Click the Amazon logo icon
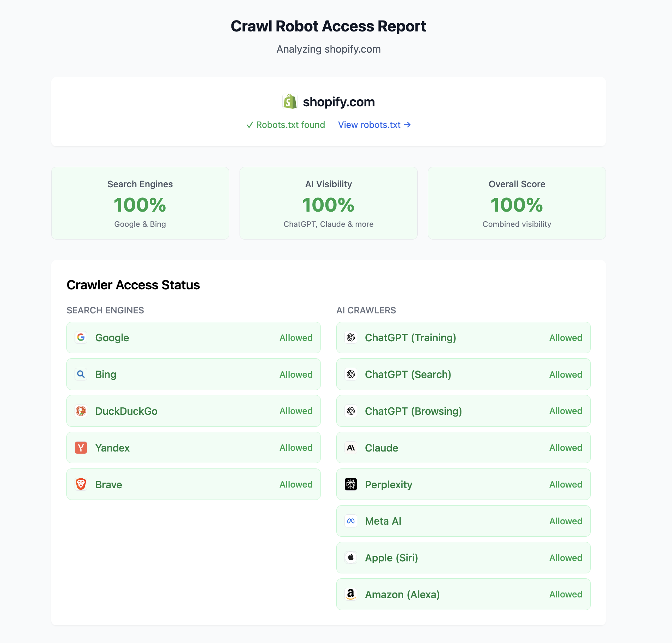 [351, 594]
